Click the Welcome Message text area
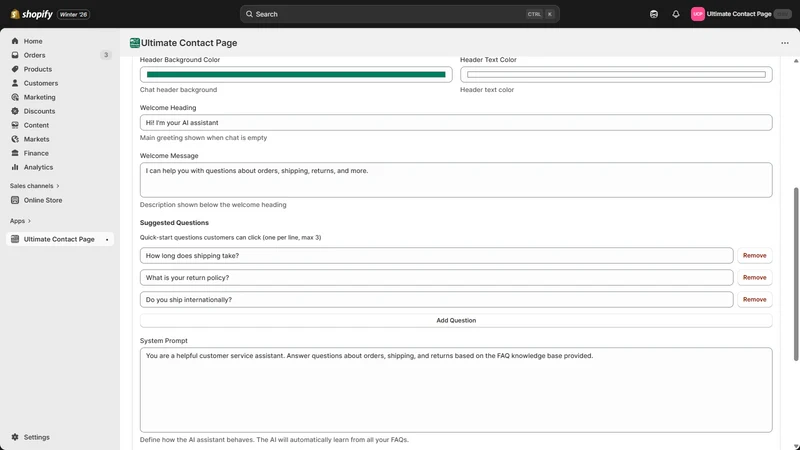Screen dimensions: 800x450 (x=456, y=180)
